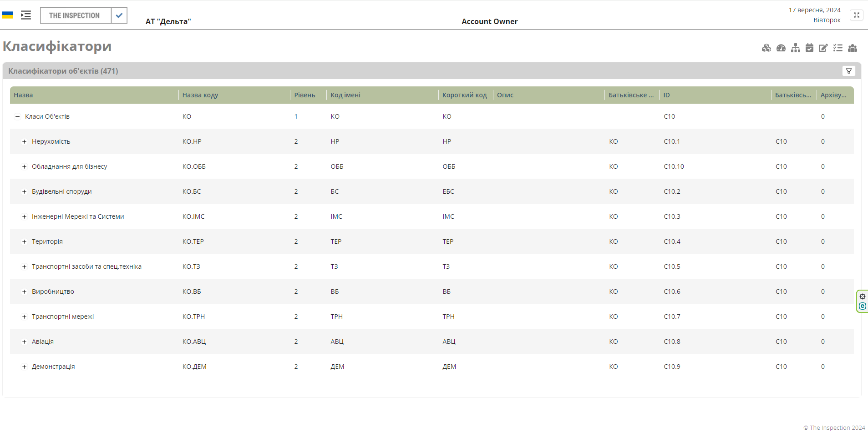
Task: Click the filter funnel icon
Action: coord(849,71)
